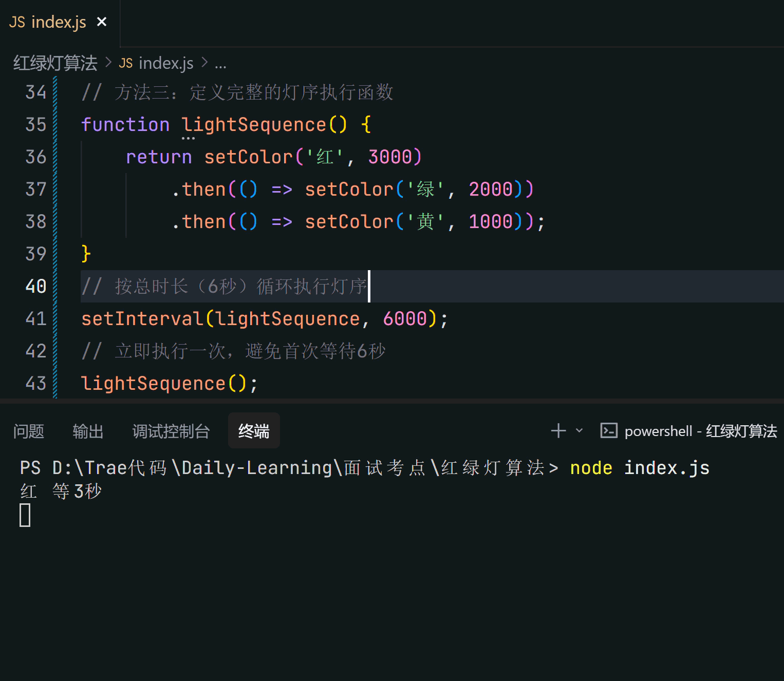Expand breadcrumb chevron after index.js

[x=204, y=63]
